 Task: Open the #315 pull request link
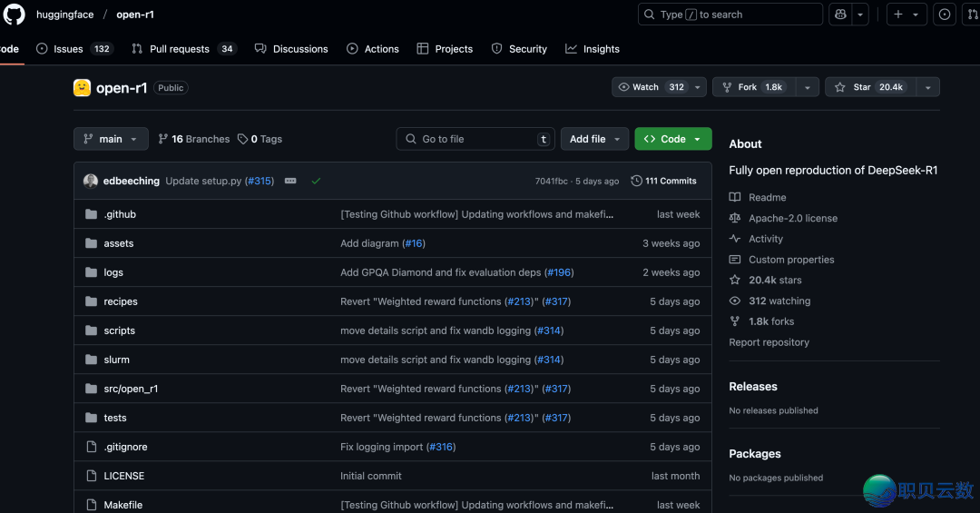coord(259,181)
